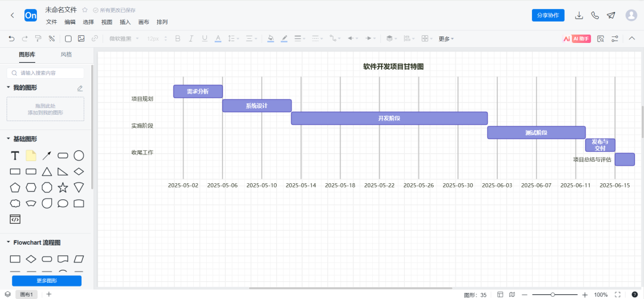Screen dimensions: 644x299
Task: Click the shape search input field
Action: coord(45,73)
